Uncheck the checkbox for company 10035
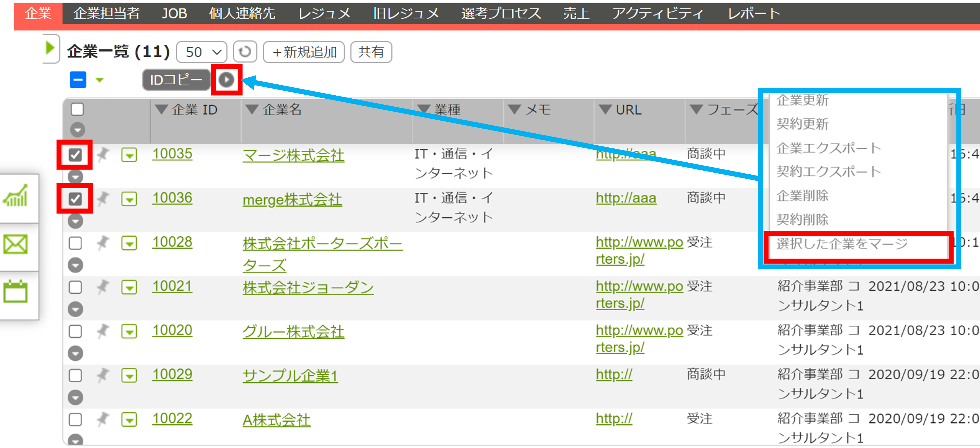The width and height of the screenshot is (980, 448). coord(75,155)
